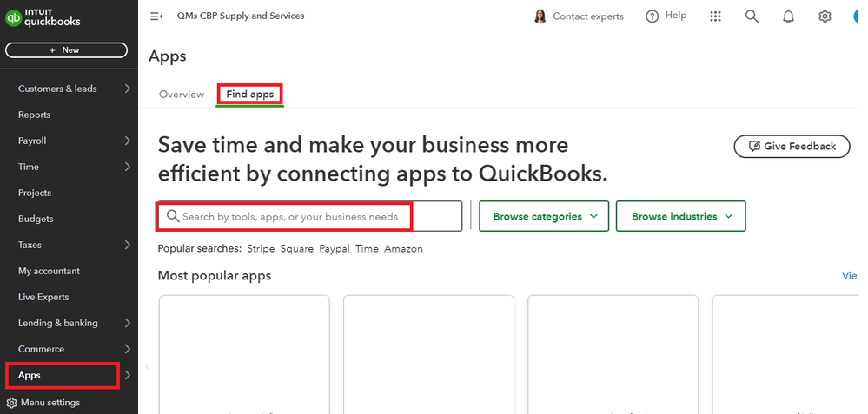Expand the Payroll submenu chevron
The height and width of the screenshot is (414, 868).
[x=128, y=141]
